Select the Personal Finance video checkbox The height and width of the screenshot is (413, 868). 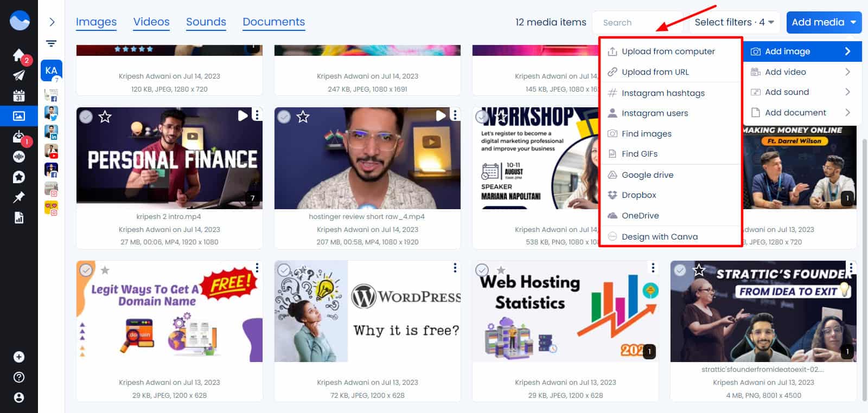pos(86,117)
